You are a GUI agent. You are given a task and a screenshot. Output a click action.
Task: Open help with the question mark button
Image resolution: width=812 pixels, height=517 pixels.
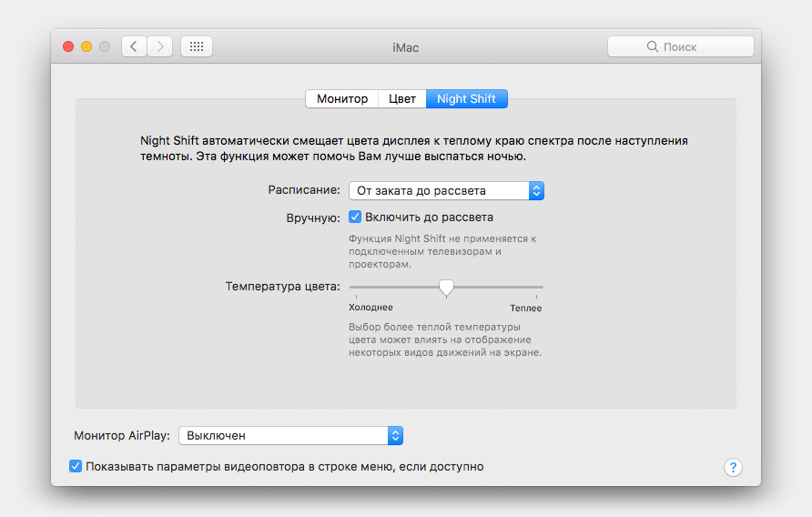(x=733, y=468)
